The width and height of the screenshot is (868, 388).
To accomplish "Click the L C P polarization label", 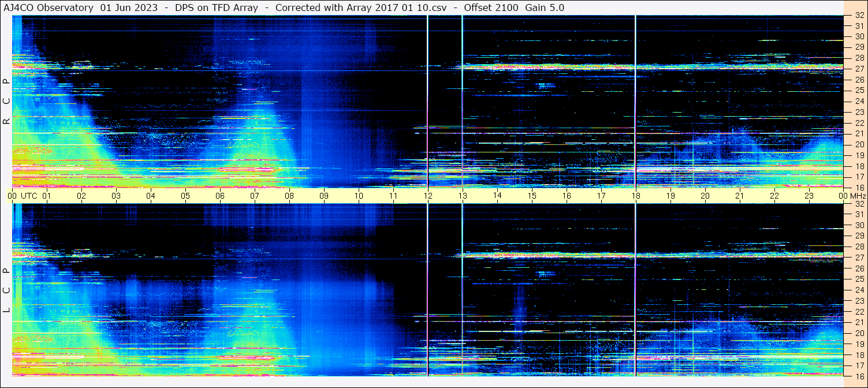I will click(x=6, y=290).
